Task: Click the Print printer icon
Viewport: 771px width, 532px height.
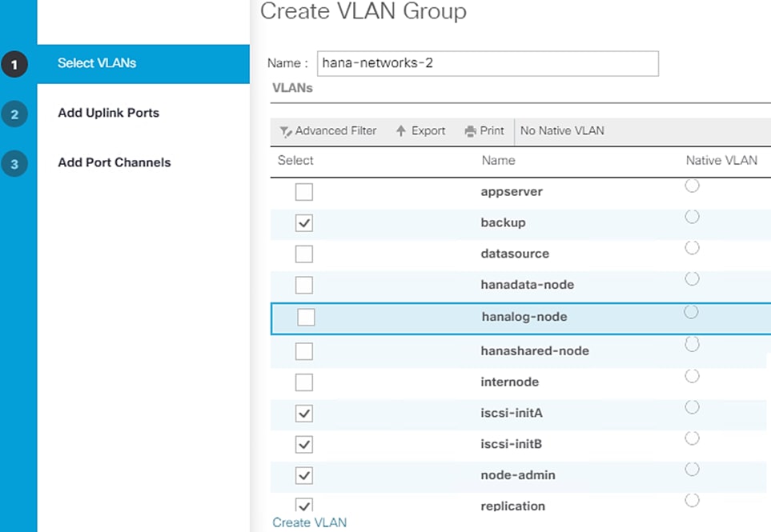Action: [471, 131]
